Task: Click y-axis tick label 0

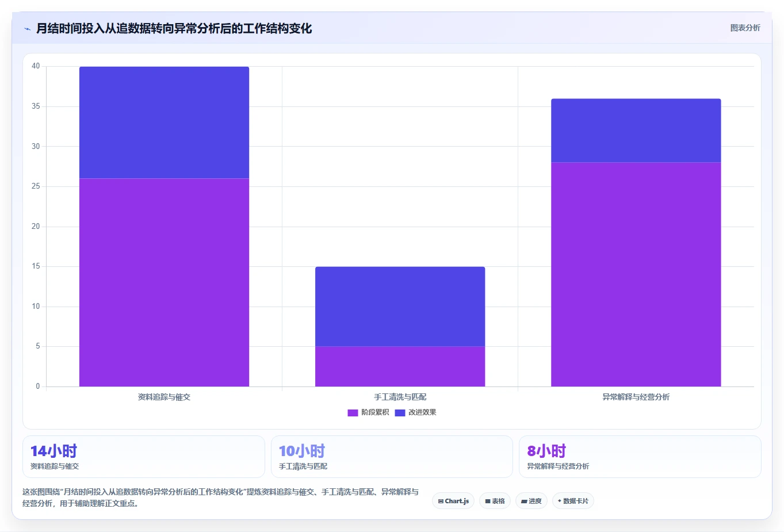Action: [x=38, y=386]
